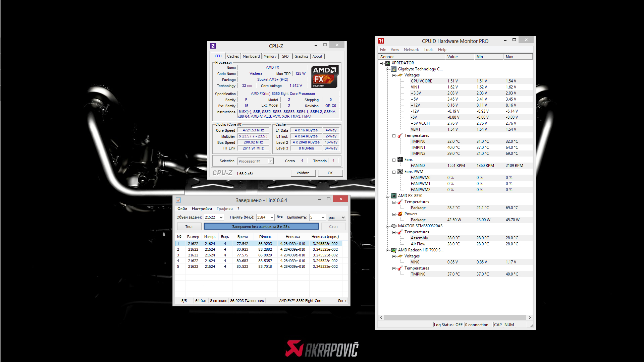Click the Voltages icon under AMD Radeon
The width and height of the screenshot is (644, 362).
point(400,256)
